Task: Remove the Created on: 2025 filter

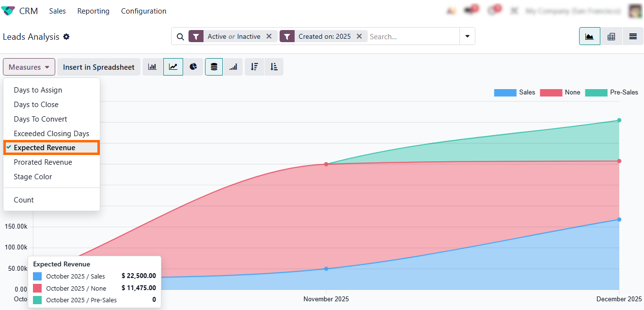Action: [359, 36]
